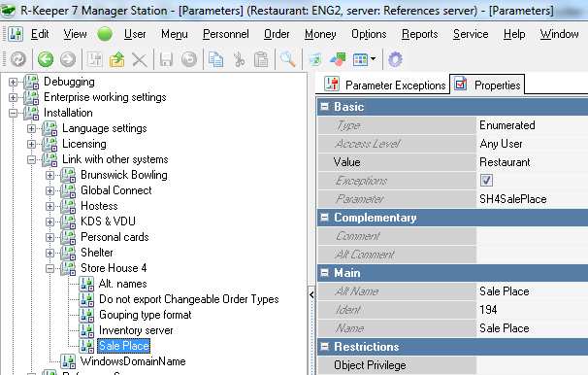Expand the Debugging tree node
This screenshot has width=588, height=375.
13,82
